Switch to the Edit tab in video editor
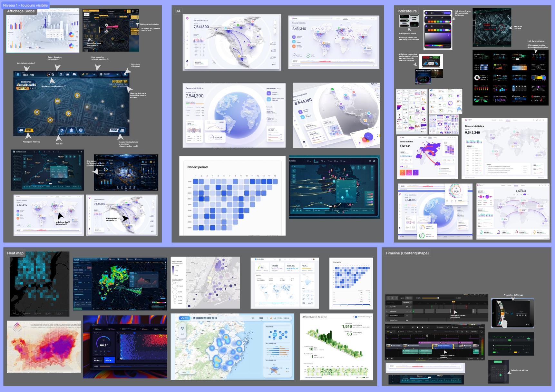 tap(430, 359)
